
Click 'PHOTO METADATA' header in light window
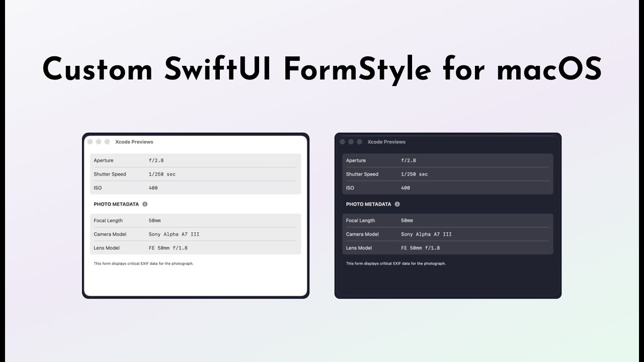pos(116,204)
